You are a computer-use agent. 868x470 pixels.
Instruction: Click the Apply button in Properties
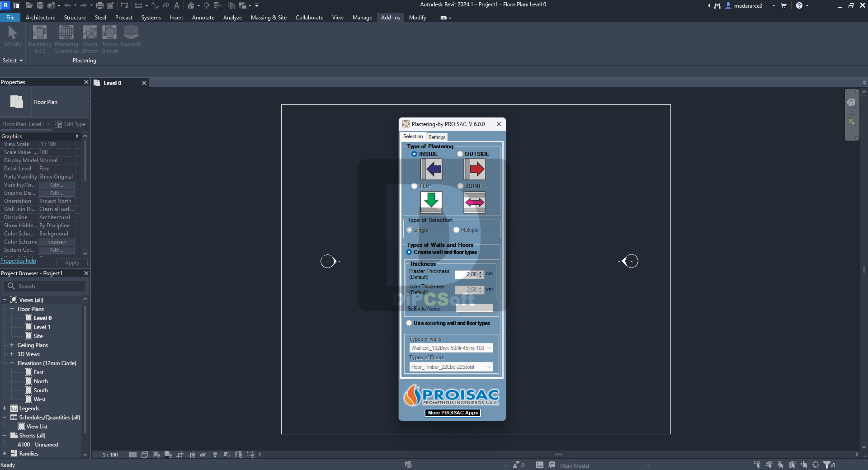point(72,263)
